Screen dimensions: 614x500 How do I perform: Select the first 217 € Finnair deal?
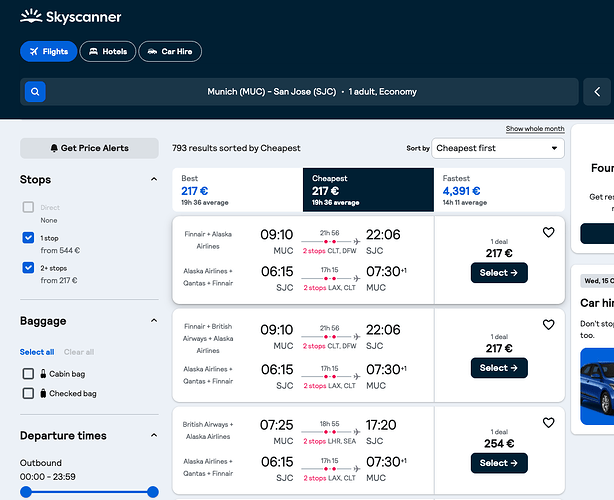499,273
